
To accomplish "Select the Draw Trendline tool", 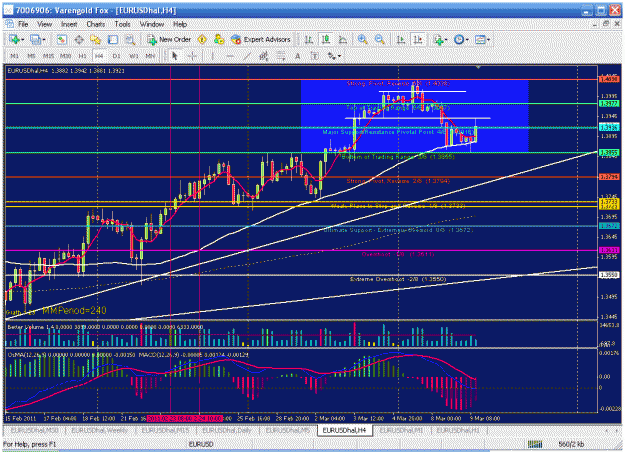I will pyautogui.click(x=247, y=56).
